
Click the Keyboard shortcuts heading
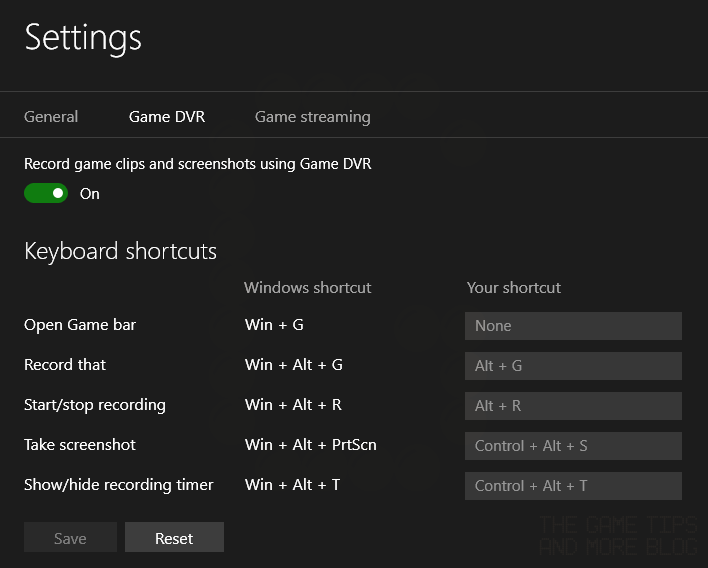(x=121, y=251)
